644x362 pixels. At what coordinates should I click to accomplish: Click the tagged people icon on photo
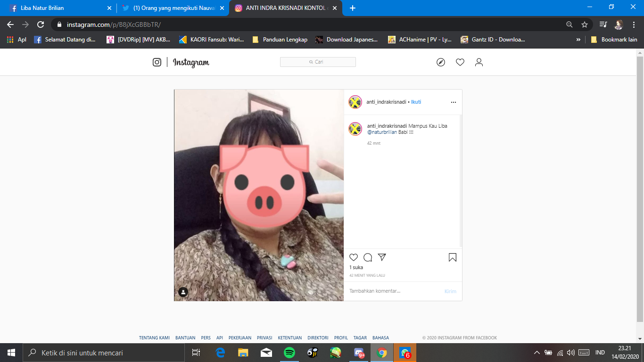click(x=183, y=292)
